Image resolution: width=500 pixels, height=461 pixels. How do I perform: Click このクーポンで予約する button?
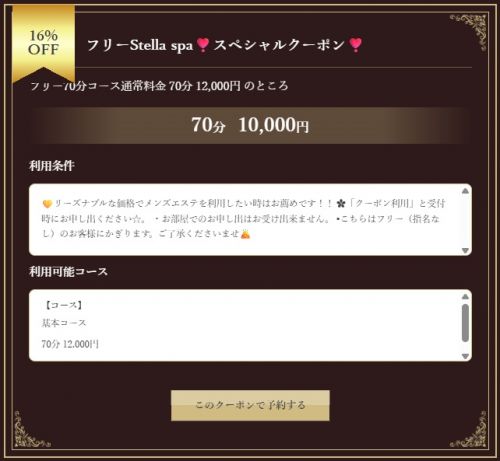coord(250,405)
